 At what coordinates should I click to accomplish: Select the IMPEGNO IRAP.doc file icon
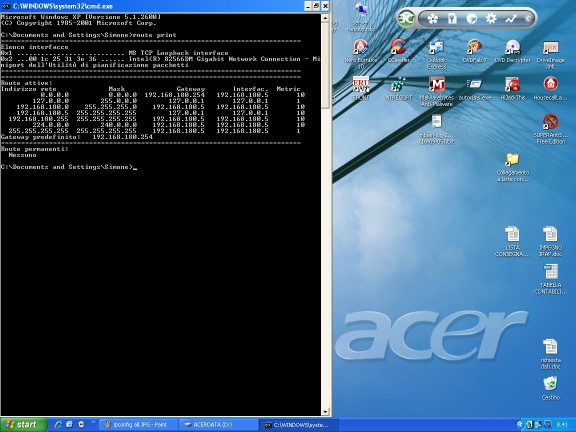[x=550, y=241]
